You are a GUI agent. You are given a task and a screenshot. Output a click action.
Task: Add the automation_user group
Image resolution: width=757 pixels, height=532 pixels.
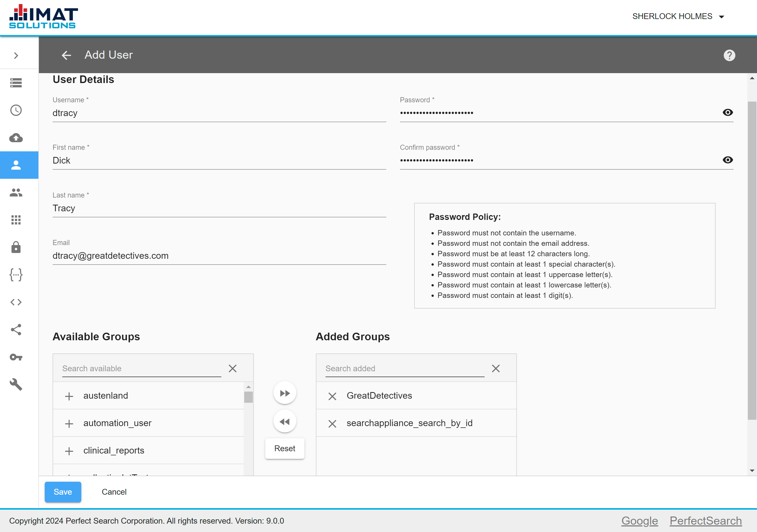(x=69, y=424)
